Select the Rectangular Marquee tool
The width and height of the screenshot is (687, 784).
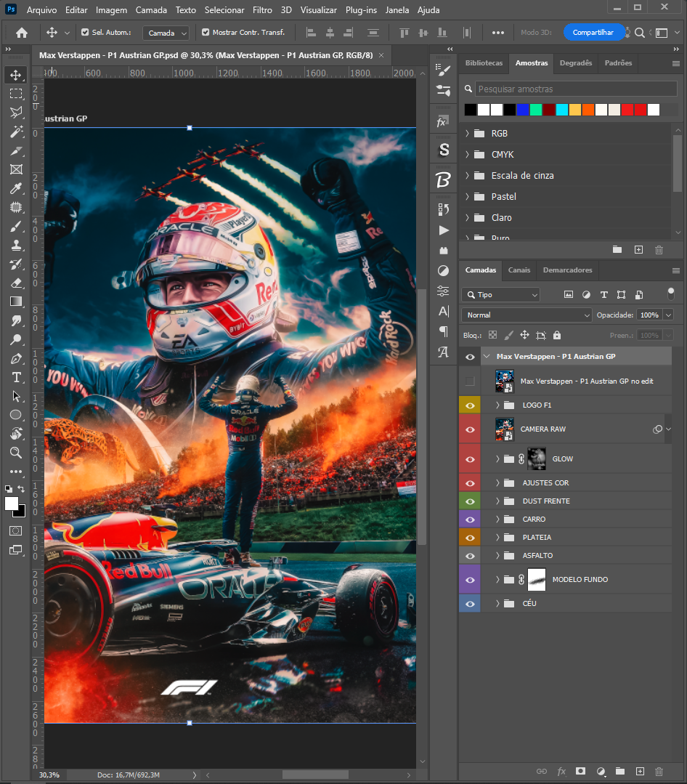[x=16, y=94]
